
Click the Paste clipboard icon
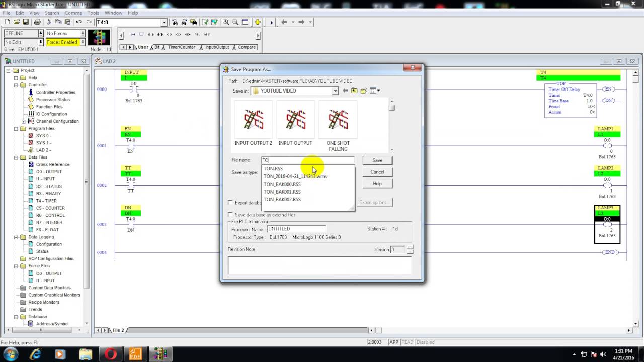[x=67, y=22]
